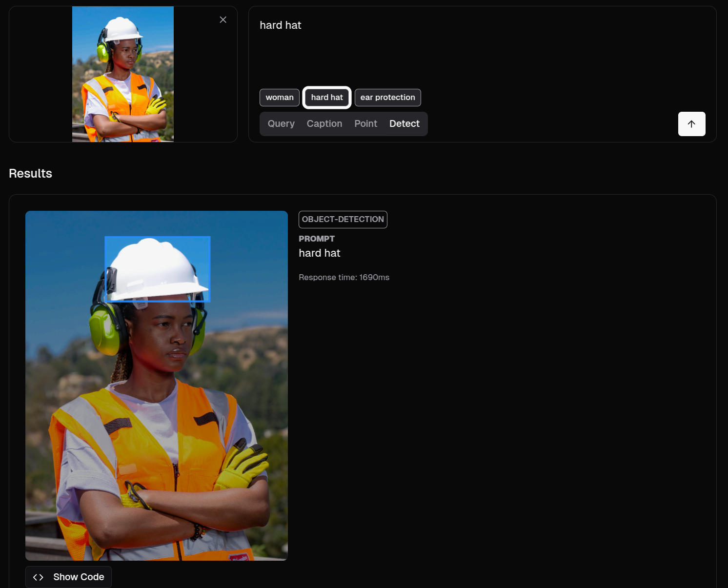Switch to Caption mode

coord(324,124)
